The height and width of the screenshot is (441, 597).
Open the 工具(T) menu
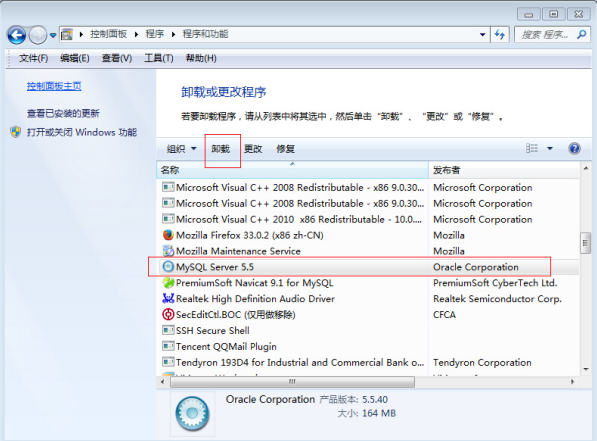click(x=159, y=58)
